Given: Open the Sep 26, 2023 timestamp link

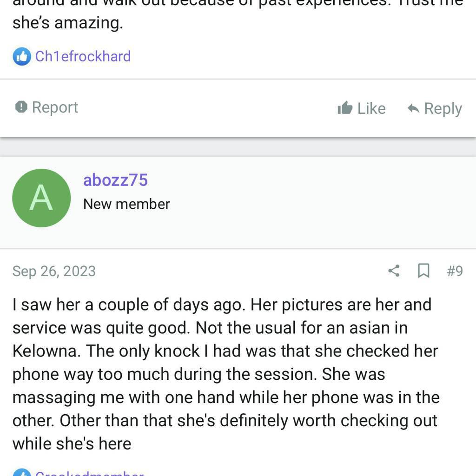Looking at the screenshot, I should click(x=54, y=271).
